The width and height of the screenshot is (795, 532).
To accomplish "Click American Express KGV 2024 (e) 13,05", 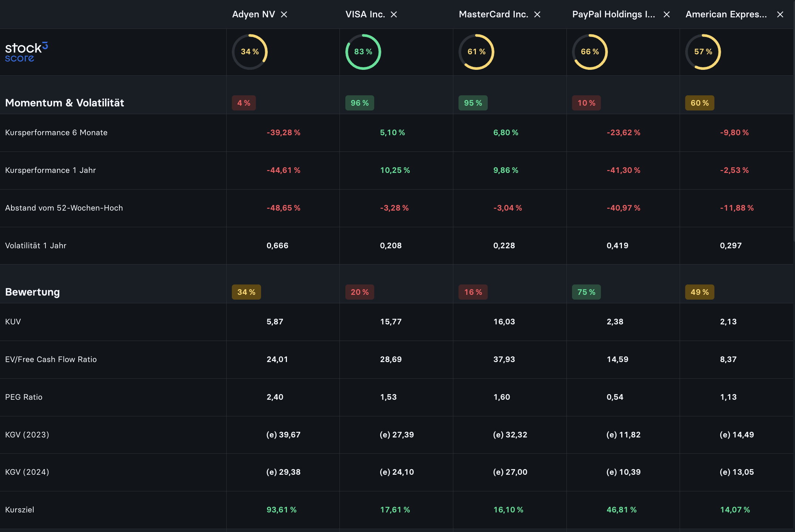I will pyautogui.click(x=737, y=472).
